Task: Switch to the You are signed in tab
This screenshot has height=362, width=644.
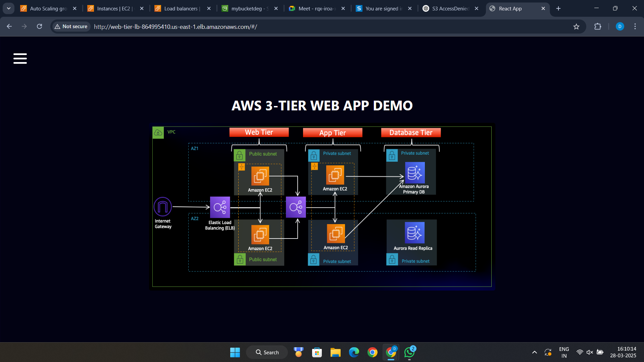Action: (x=384, y=9)
